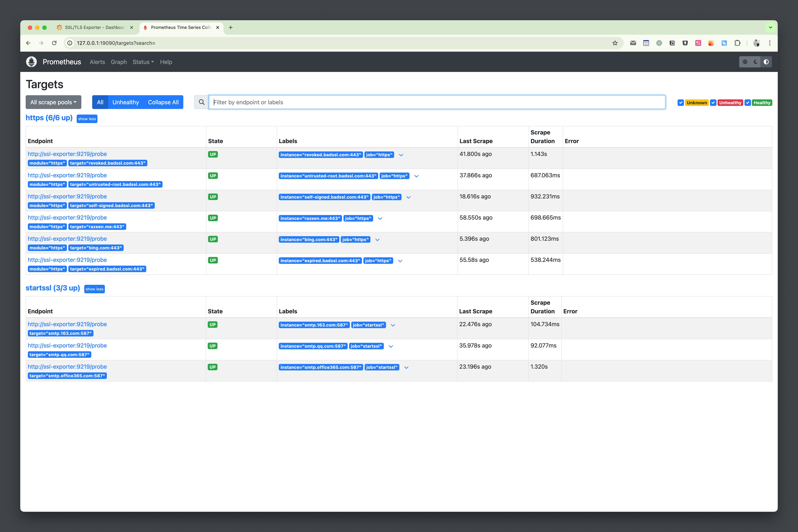Screen dimensions: 798x532
Task: Open the Status navigation dropdown
Action: click(143, 62)
